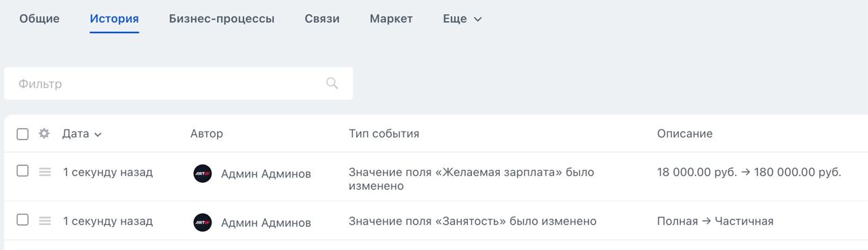Viewport: 868px width, 250px height.
Task: Click avatar in «Занятость» row
Action: [203, 222]
